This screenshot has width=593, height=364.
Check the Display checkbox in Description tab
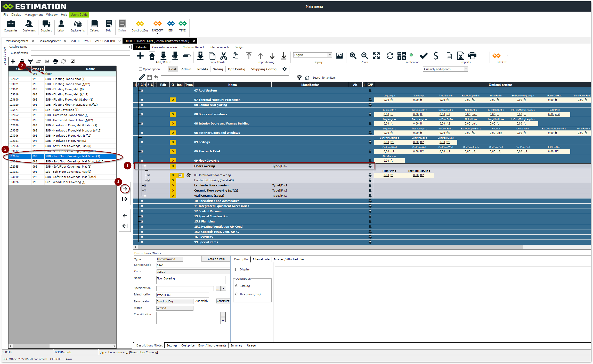237,269
